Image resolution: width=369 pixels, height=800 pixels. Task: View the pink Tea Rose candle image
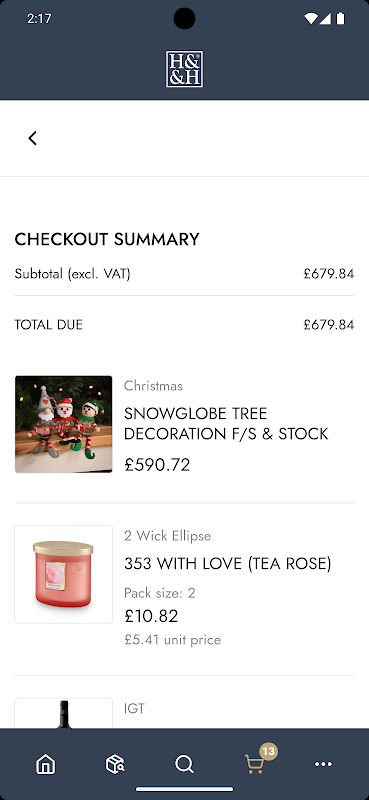coord(63,574)
